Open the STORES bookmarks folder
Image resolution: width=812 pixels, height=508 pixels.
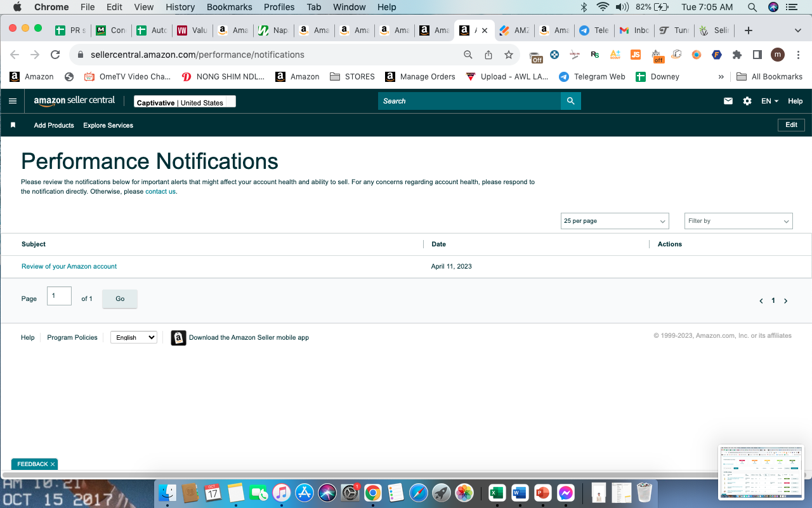click(x=352, y=77)
